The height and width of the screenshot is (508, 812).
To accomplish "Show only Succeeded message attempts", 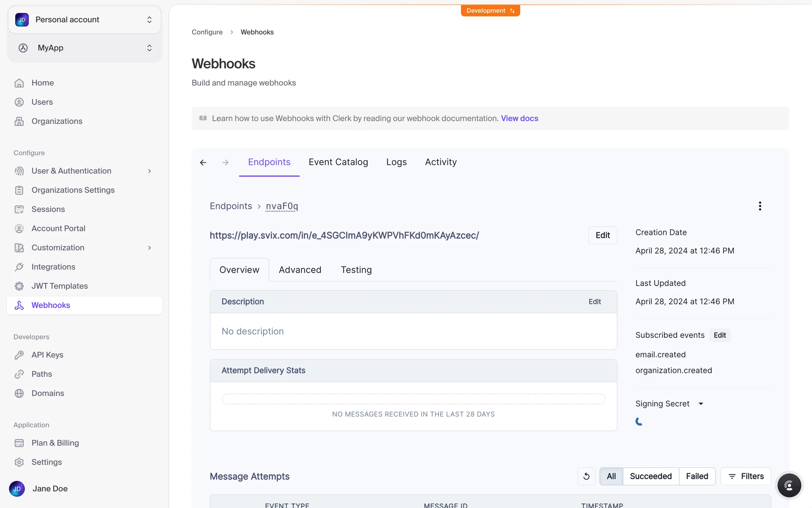I will pyautogui.click(x=650, y=476).
